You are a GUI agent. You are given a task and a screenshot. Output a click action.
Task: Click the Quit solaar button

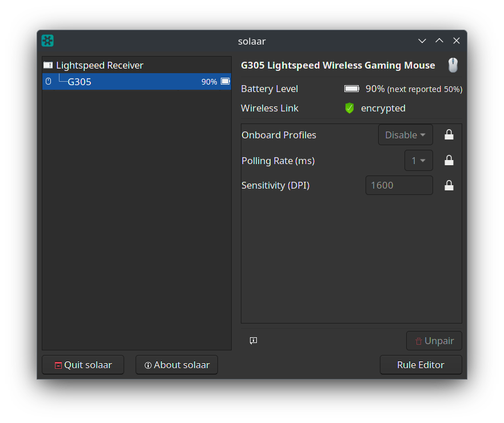82,364
